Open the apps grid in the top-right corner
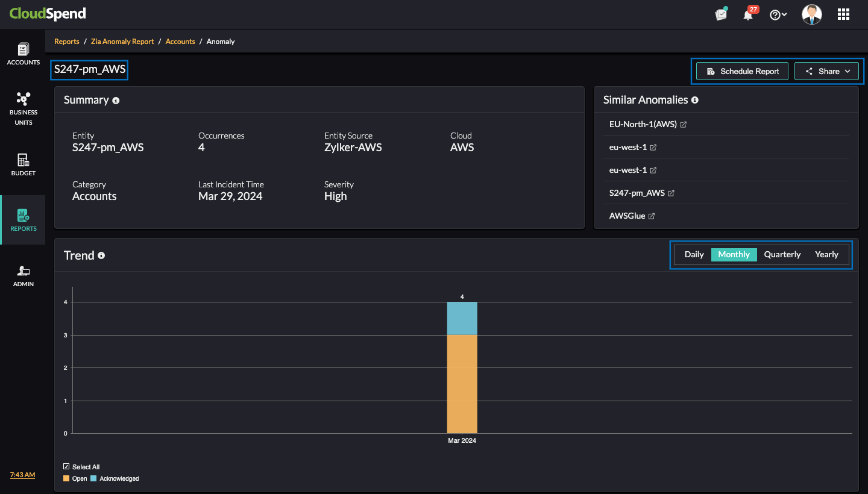 843,14
